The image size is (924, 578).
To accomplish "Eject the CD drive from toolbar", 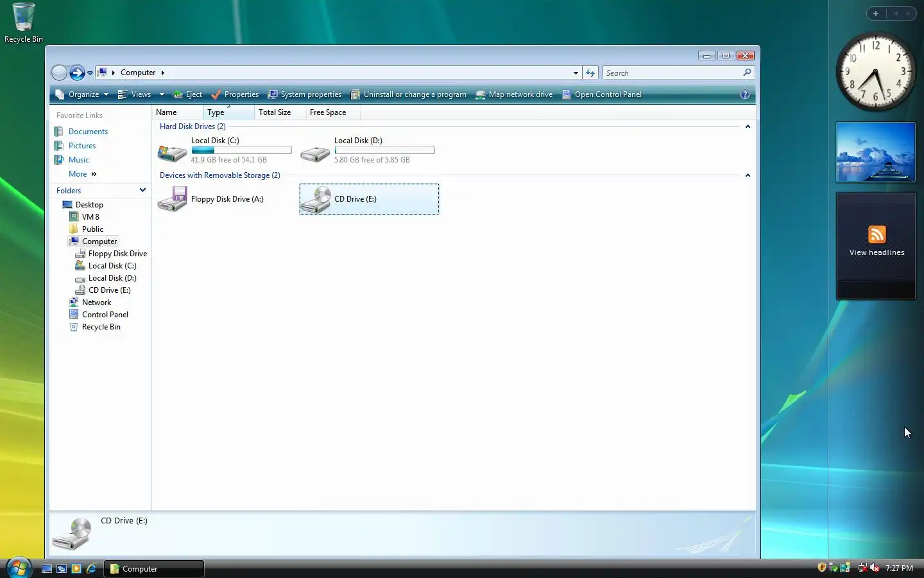I will click(187, 94).
